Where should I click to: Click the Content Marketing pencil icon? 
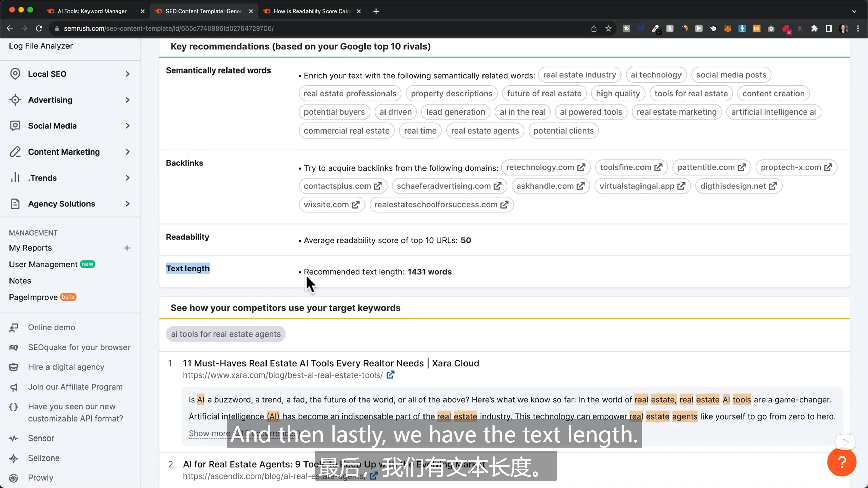(15, 152)
